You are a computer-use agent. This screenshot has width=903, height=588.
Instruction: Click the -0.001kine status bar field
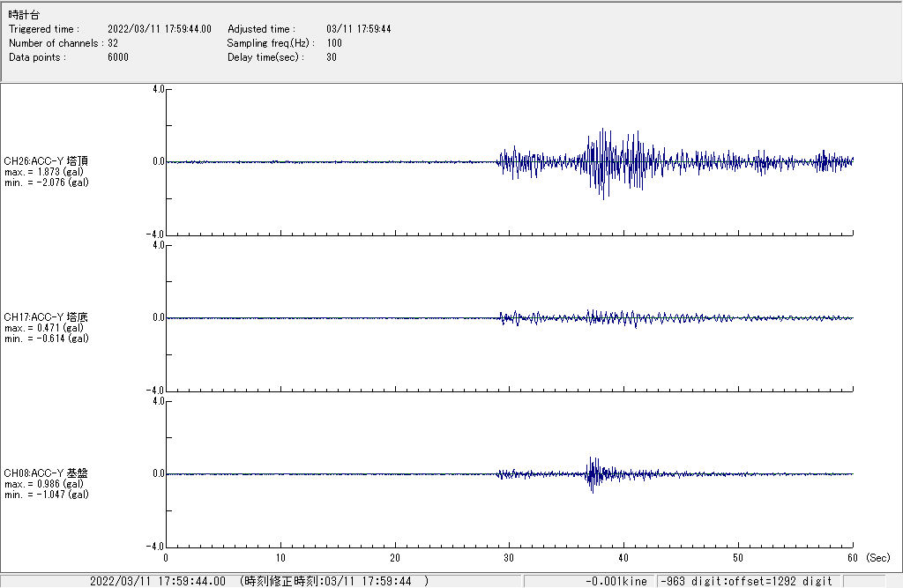(616, 581)
